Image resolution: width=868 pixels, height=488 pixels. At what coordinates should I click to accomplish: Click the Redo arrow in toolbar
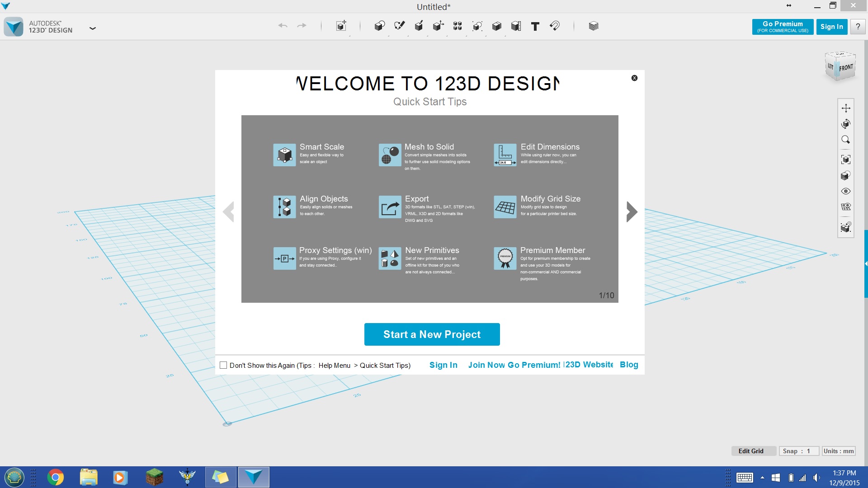[302, 26]
